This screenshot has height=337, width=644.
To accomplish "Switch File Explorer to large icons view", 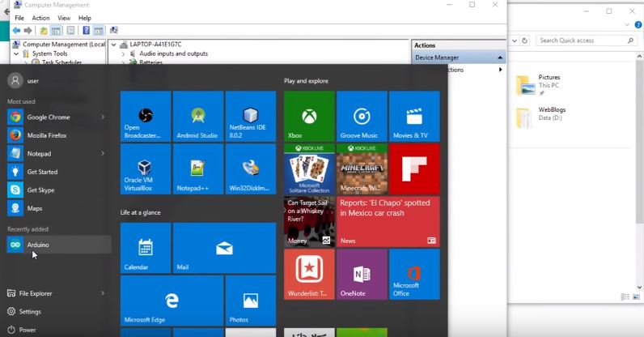I will click(x=636, y=296).
